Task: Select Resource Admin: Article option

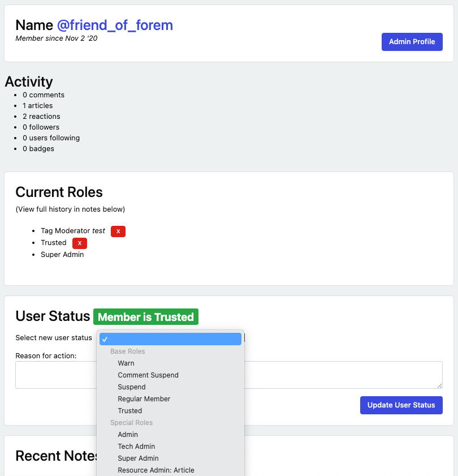Action: 156,470
